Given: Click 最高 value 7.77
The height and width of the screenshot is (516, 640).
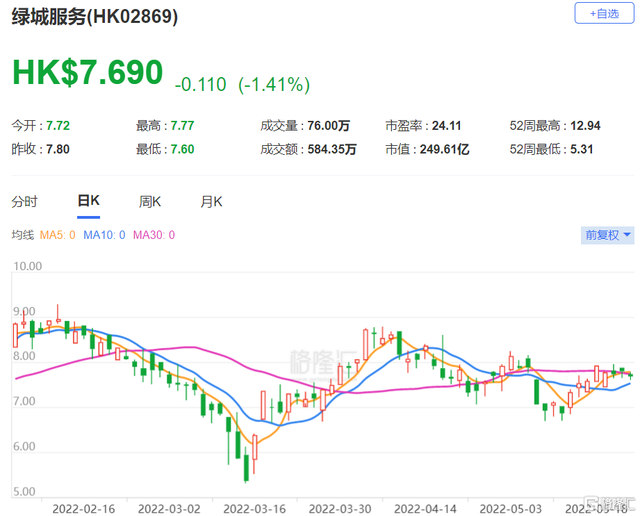Looking at the screenshot, I should (182, 126).
